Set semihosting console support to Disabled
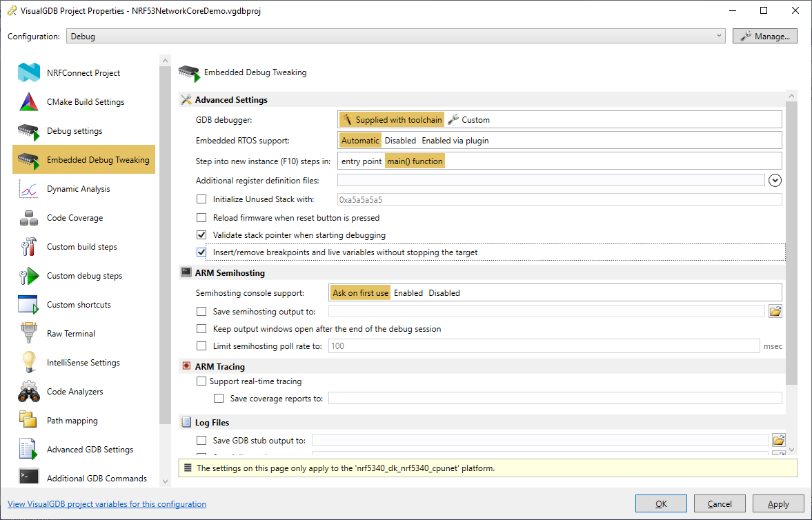This screenshot has height=520, width=812. click(x=444, y=292)
